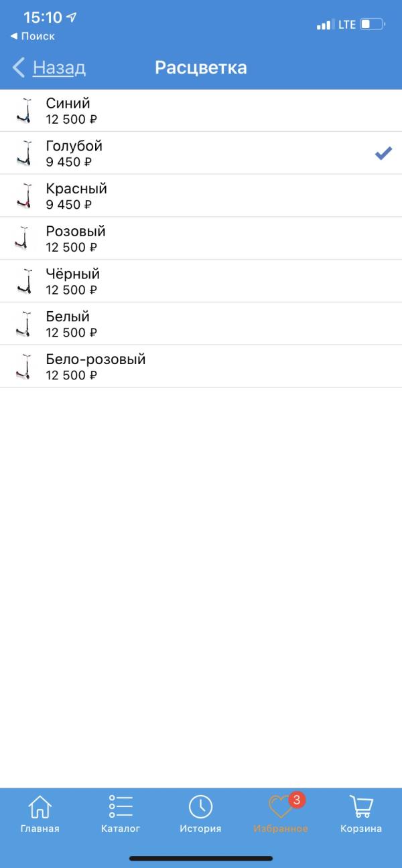This screenshot has width=402, height=868.
Task: Tap the Избранное tab label
Action: click(x=281, y=829)
